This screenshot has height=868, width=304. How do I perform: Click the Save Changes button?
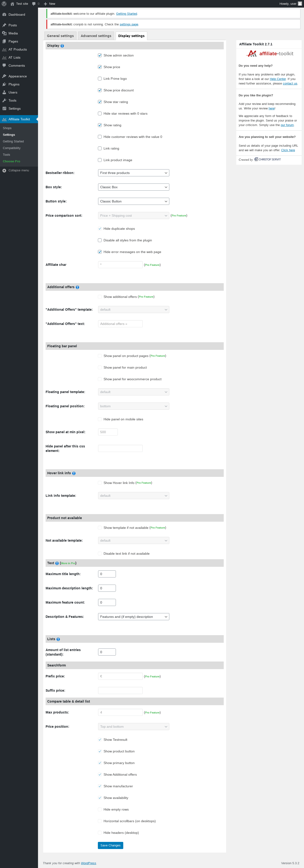(x=110, y=845)
